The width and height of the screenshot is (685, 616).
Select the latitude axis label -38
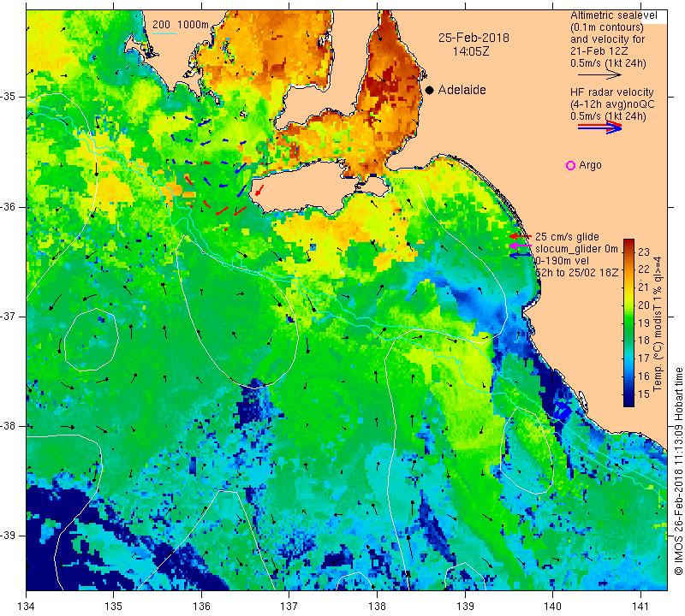tap(9, 426)
